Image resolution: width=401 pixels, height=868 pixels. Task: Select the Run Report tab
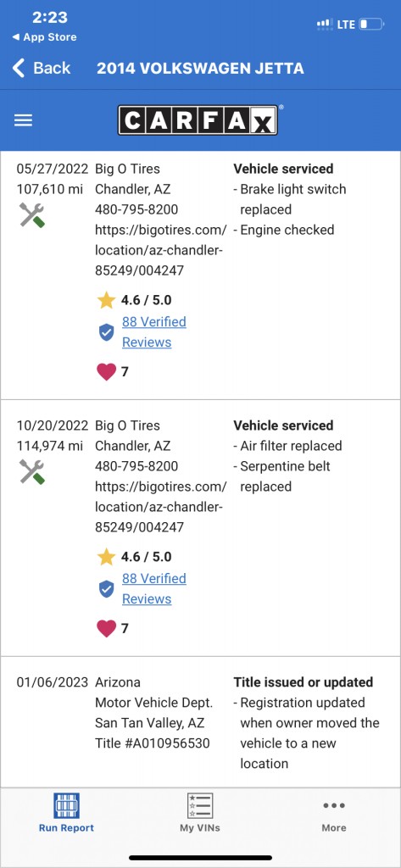click(66, 813)
